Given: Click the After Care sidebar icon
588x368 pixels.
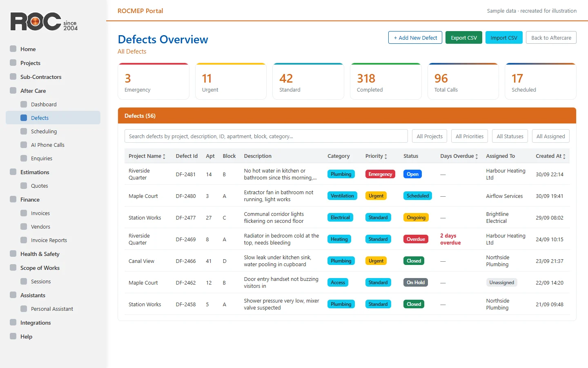Looking at the screenshot, I should point(13,91).
